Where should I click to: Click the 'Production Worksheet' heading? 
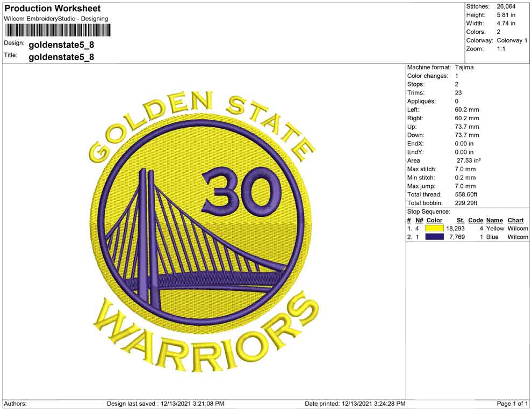coord(53,9)
